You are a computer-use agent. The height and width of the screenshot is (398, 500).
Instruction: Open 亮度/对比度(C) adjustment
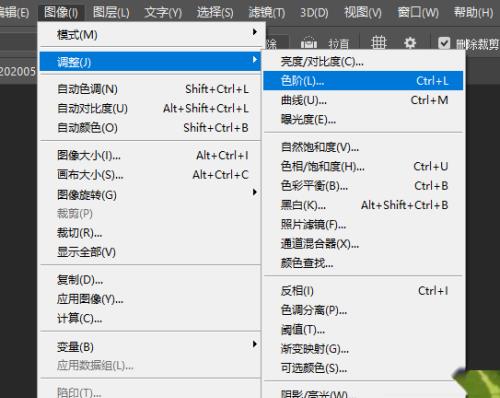(x=363, y=61)
